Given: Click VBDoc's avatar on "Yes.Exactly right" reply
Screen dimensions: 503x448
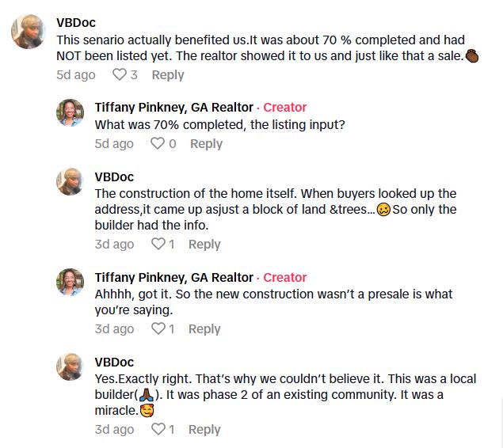Looking at the screenshot, I should [x=70, y=367].
